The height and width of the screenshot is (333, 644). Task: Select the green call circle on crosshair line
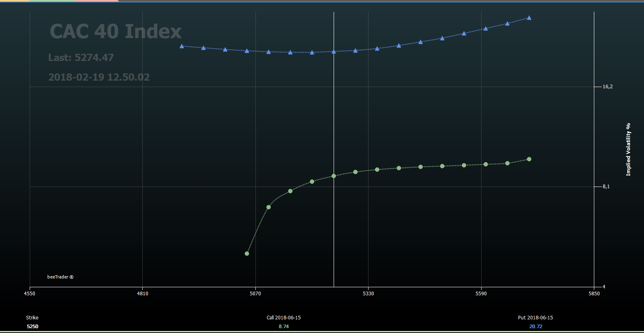pyautogui.click(x=334, y=176)
